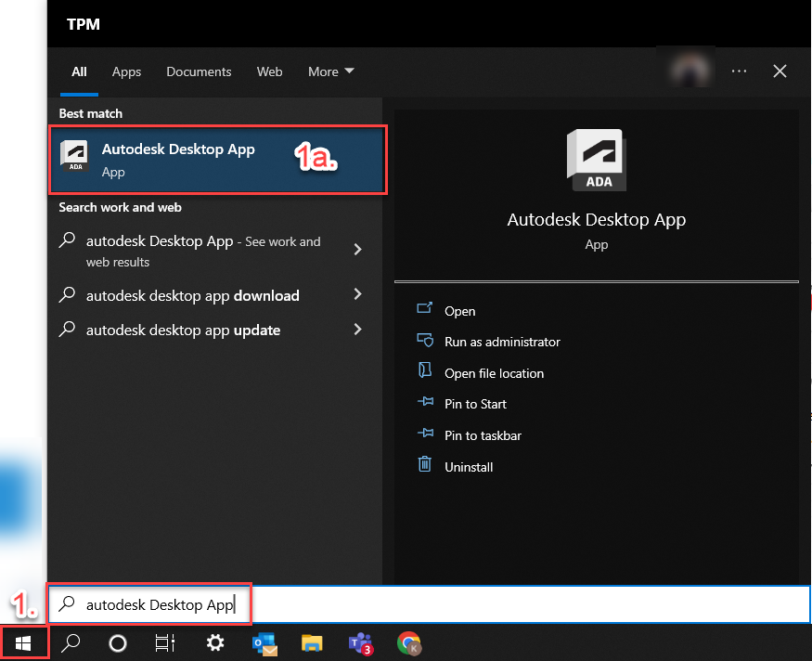Open Microsoft Teams from the taskbar
812x661 pixels.
(x=361, y=642)
